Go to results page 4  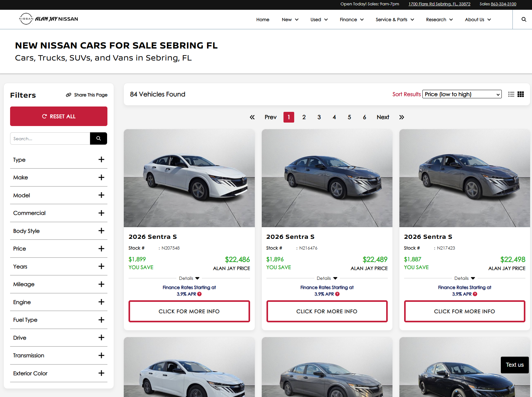tap(334, 117)
